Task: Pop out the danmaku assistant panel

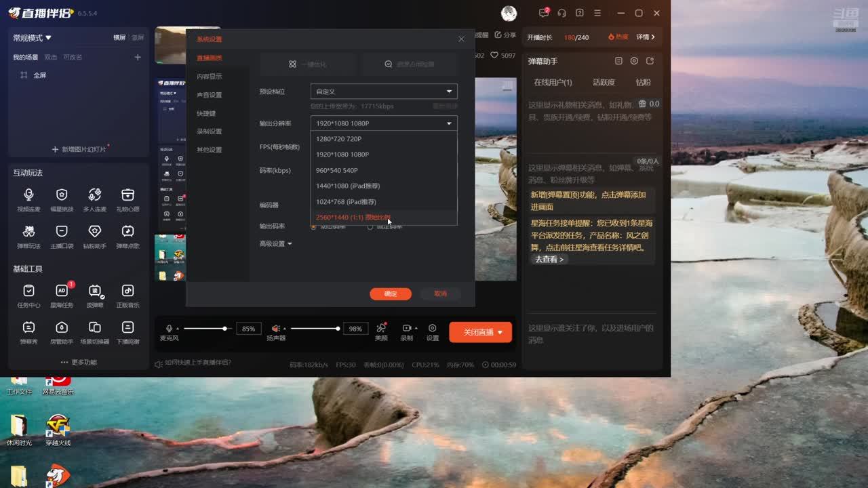Action: 650,61
